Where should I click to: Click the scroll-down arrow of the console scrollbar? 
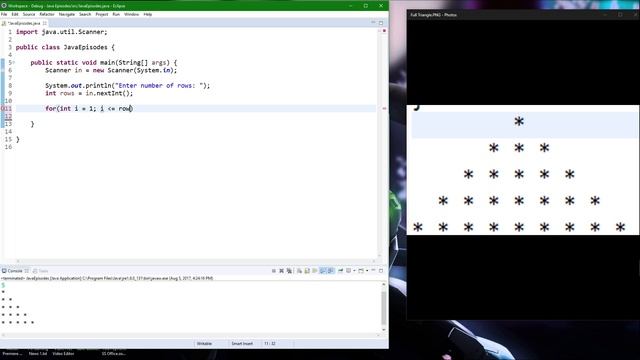[384, 329]
